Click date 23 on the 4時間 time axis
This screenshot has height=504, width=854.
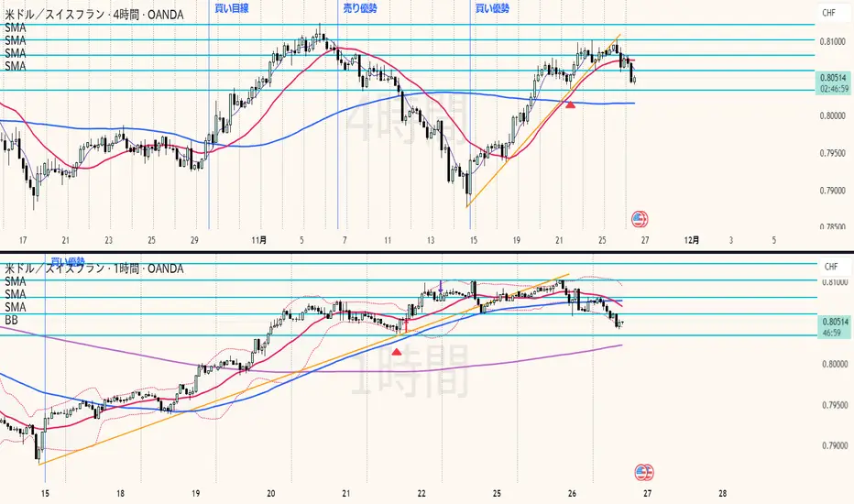(108, 240)
